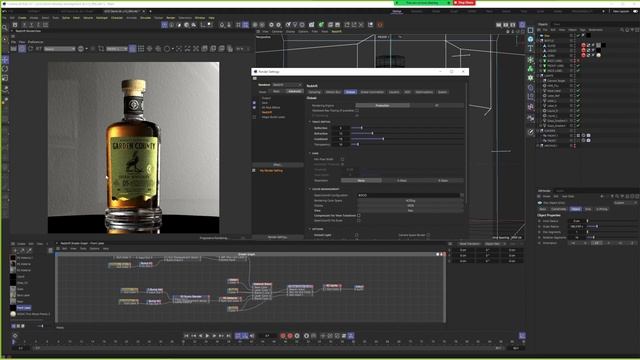This screenshot has height=360, width=640.
Task: Toggle the green enable checkmark on first light row
Action: tap(578, 85)
